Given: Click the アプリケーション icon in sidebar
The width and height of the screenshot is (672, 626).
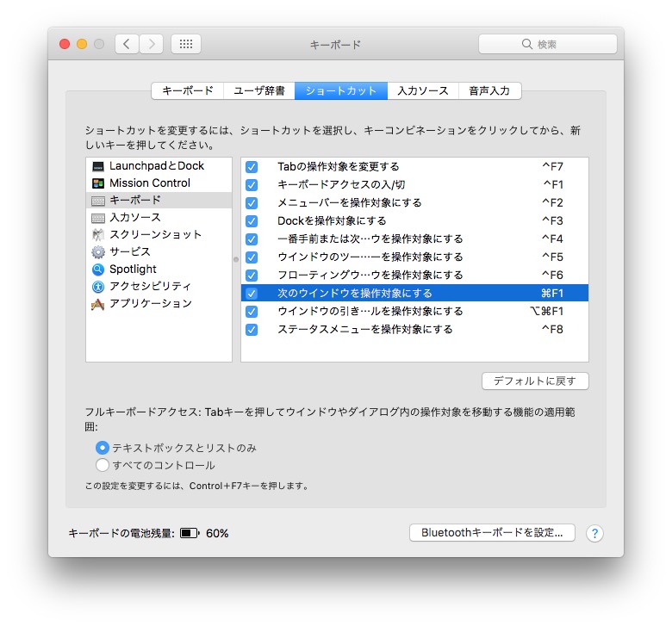Looking at the screenshot, I should [x=98, y=304].
